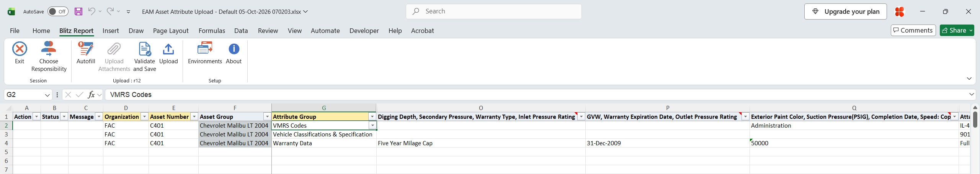Select row 4 header
This screenshot has width=980, height=174.
pyautogui.click(x=6, y=143)
